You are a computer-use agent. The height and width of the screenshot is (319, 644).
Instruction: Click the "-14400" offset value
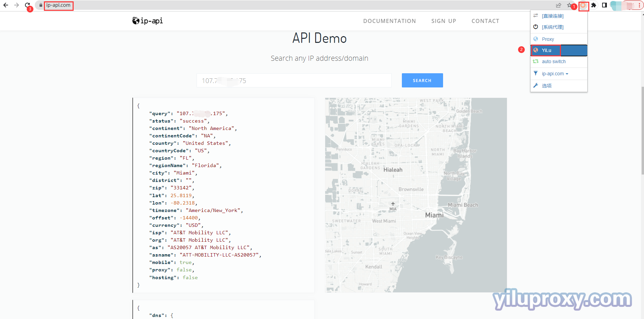click(189, 218)
